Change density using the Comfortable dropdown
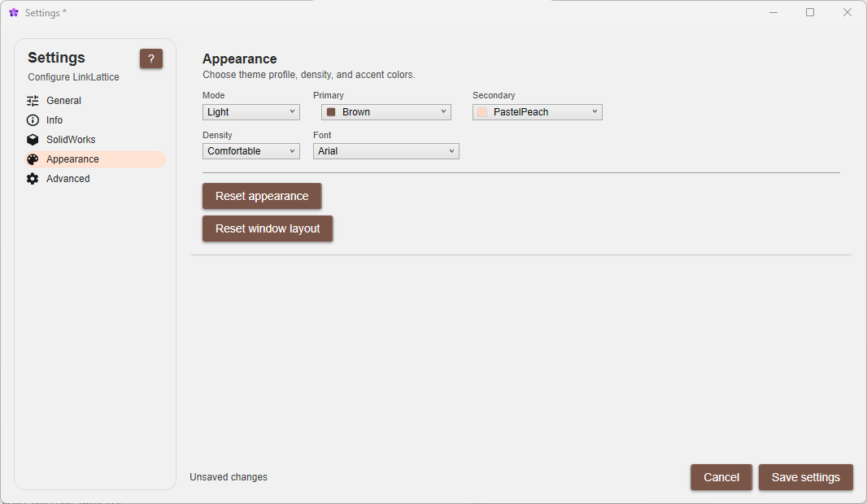 [251, 151]
